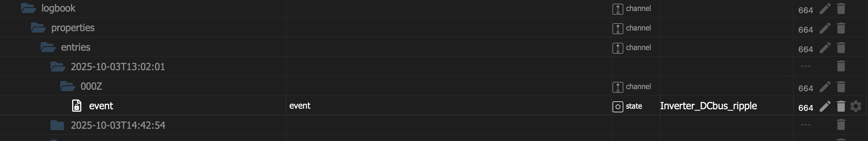Select the 000Z channel row
Viewport: 868px width, 141px height.
(x=91, y=86)
